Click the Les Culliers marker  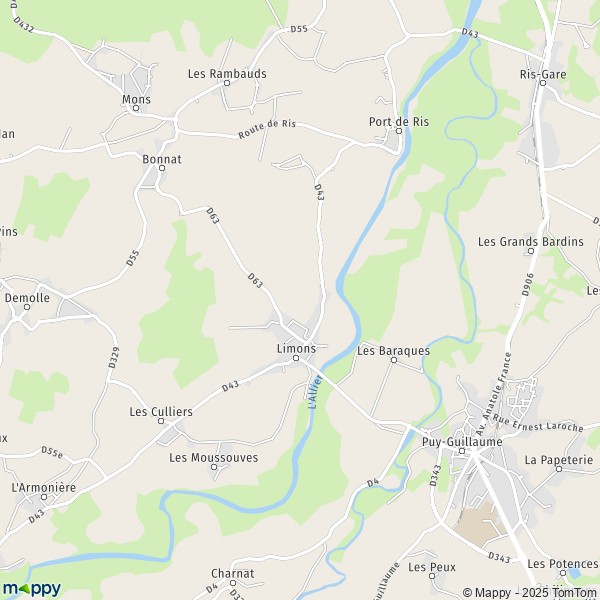(161, 421)
